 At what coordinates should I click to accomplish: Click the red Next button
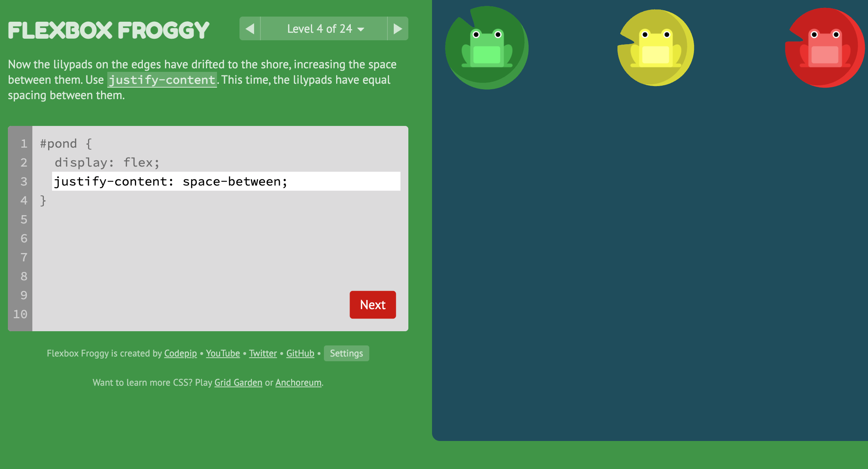(x=373, y=305)
